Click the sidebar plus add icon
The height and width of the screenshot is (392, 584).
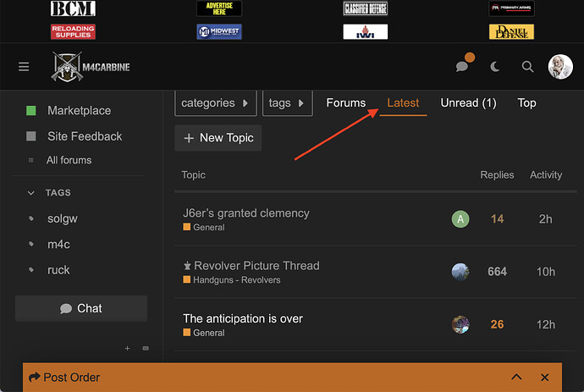point(127,349)
